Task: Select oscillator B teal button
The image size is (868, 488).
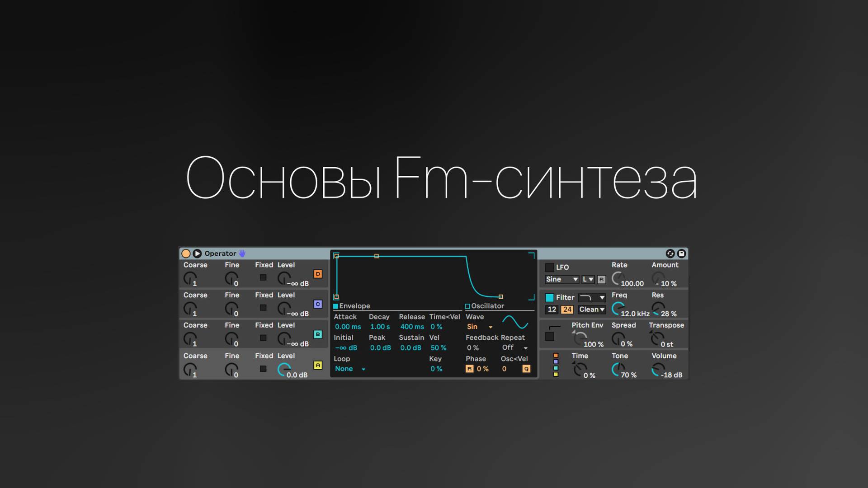Action: click(x=318, y=334)
